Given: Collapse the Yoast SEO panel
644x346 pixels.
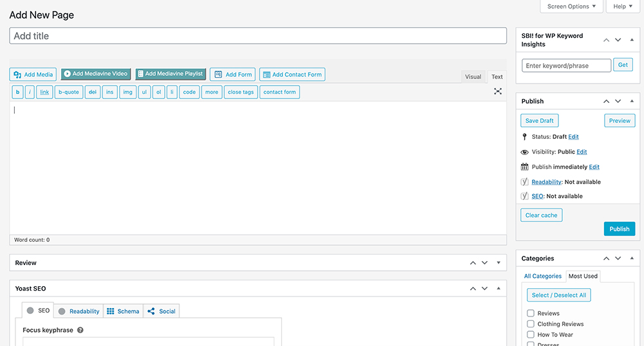Looking at the screenshot, I should (x=498, y=289).
